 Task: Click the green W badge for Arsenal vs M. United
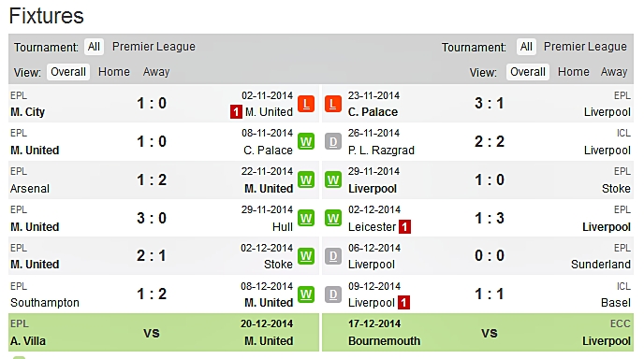coord(306,180)
